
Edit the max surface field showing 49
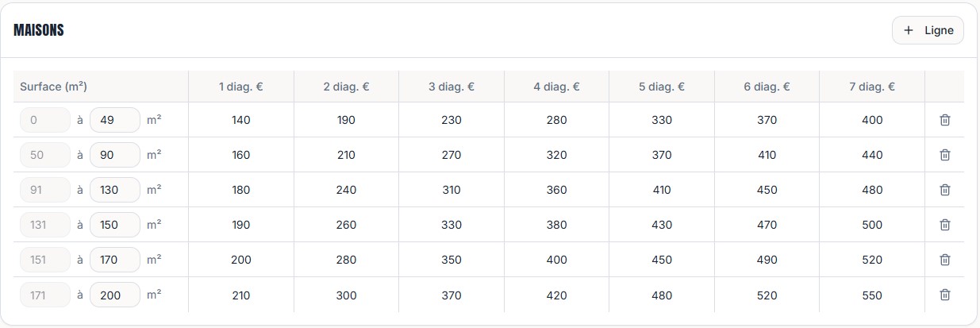pos(114,120)
